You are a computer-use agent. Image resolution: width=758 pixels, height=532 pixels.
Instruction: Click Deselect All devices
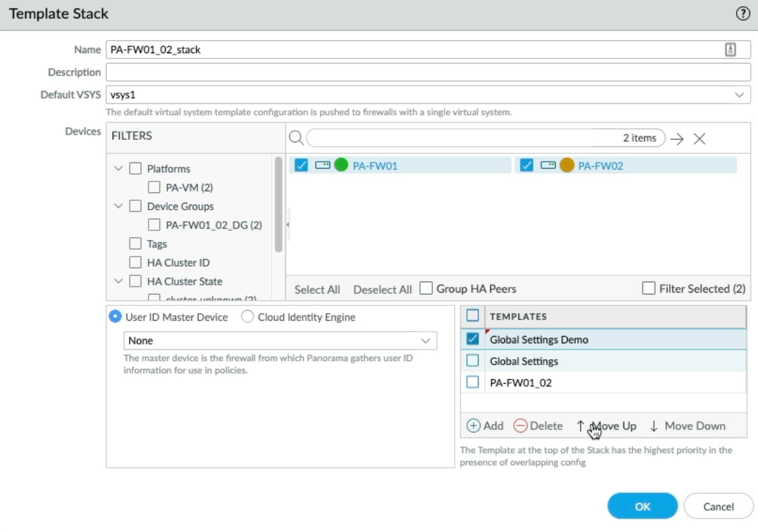[x=383, y=290]
